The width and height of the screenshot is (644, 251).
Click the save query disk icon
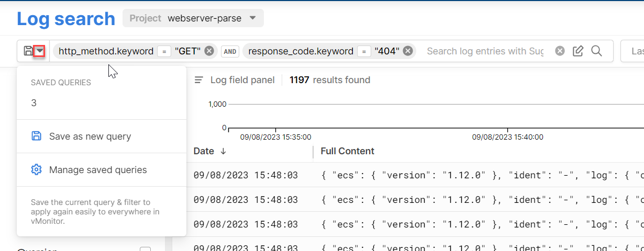[28, 51]
